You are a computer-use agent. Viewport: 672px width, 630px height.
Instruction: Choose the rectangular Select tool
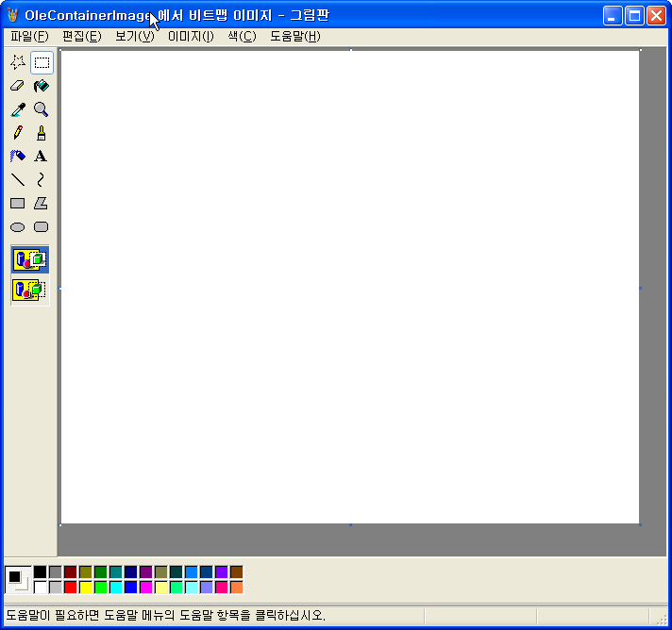[x=42, y=62]
